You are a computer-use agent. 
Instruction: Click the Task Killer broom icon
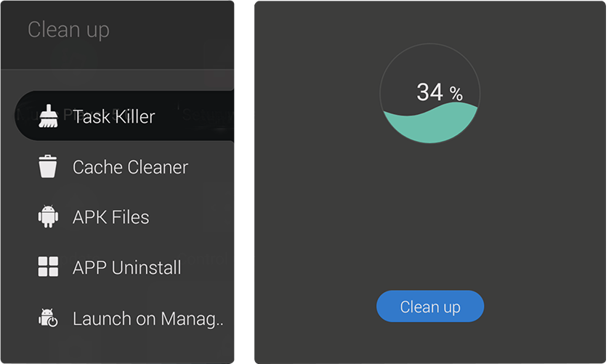48,116
